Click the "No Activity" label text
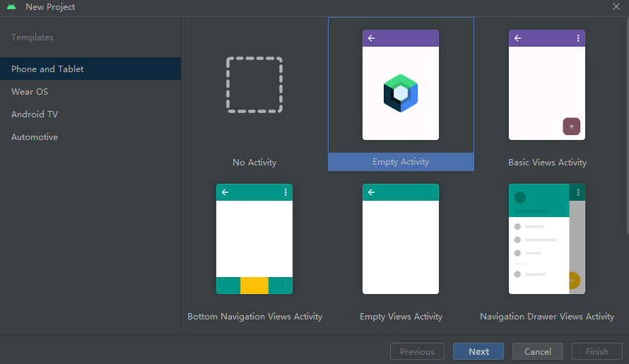629x364 pixels. coord(254,162)
